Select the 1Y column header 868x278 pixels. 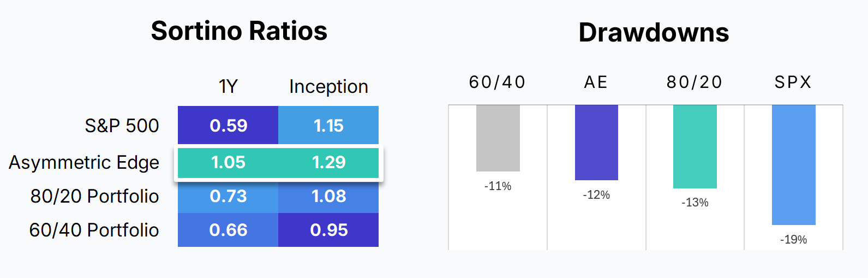[x=228, y=86]
